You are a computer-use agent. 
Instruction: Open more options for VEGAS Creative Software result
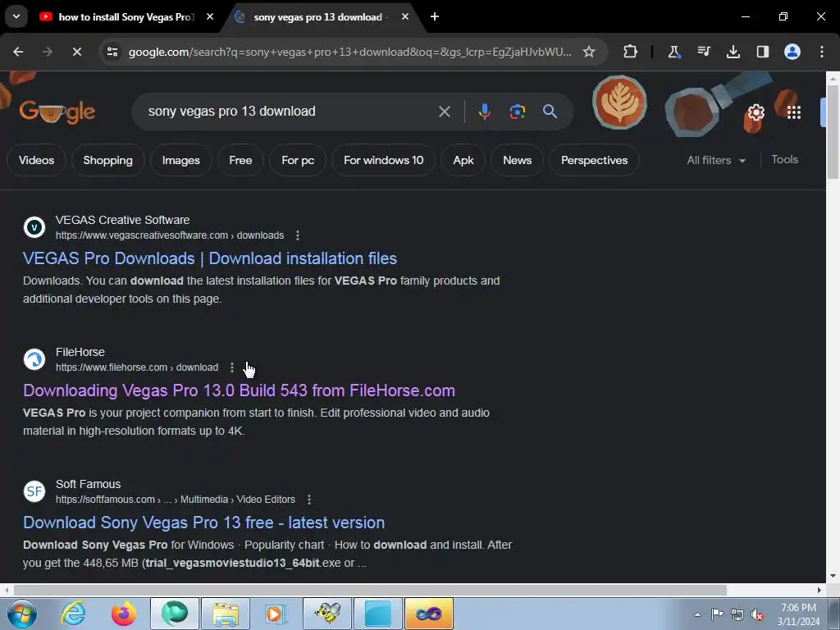click(298, 235)
